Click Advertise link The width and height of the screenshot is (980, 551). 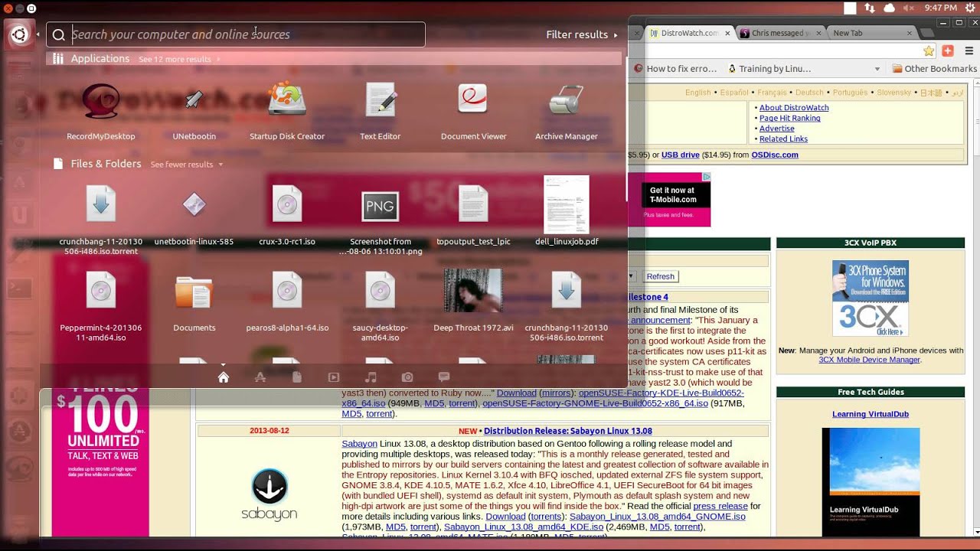pos(776,129)
